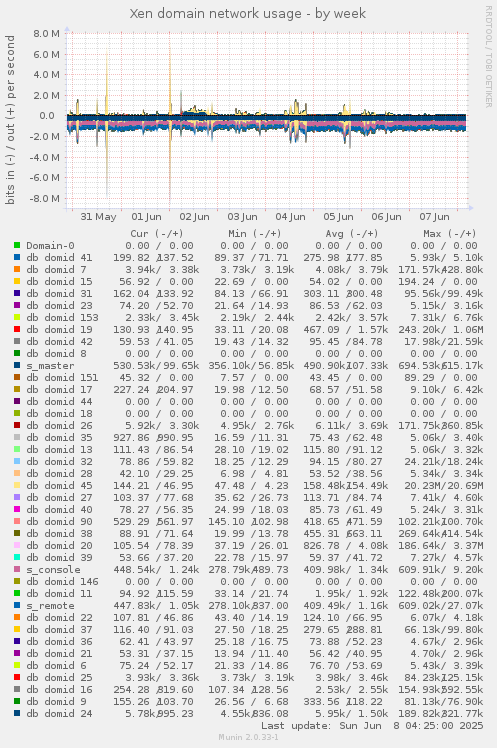Click the 'Cur (-/+)' column header
Screen dimensions: 497x748
pyautogui.click(x=157, y=234)
